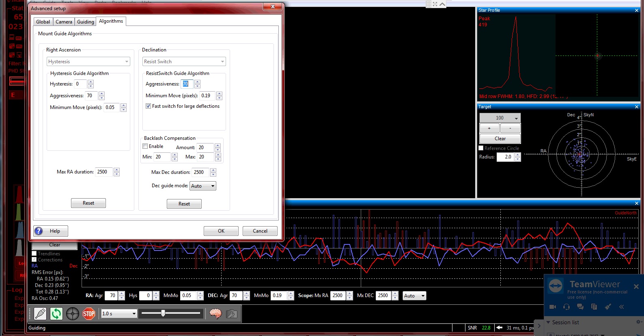Toggle the Reference Circle checkbox

pos(481,148)
